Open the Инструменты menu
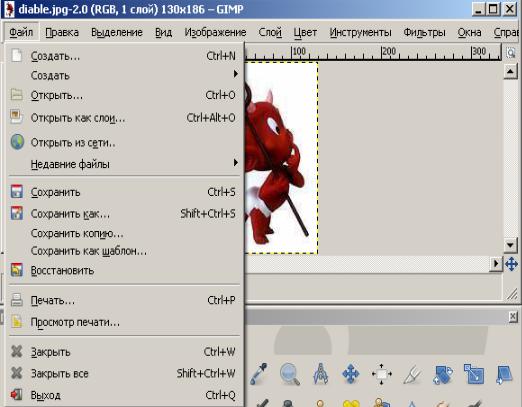522x407 pixels. coord(360,32)
